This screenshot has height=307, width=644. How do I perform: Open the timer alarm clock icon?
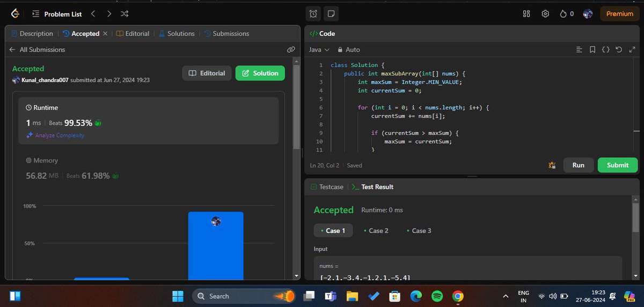(313, 14)
